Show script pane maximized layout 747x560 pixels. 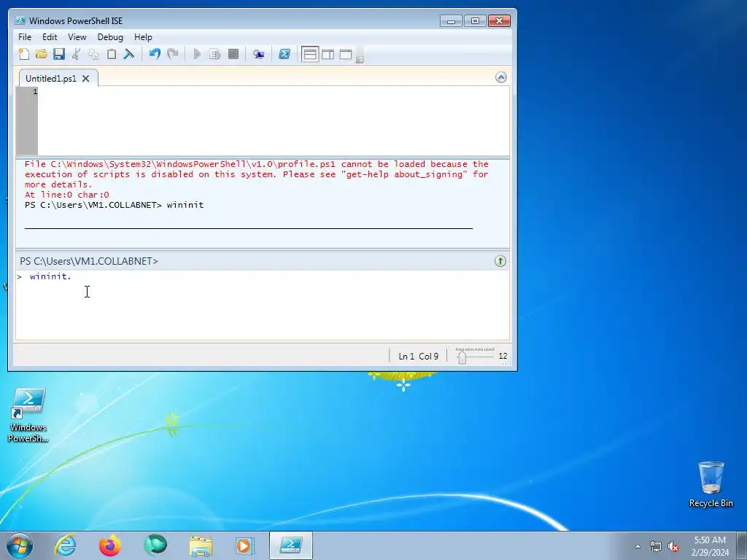(x=346, y=54)
